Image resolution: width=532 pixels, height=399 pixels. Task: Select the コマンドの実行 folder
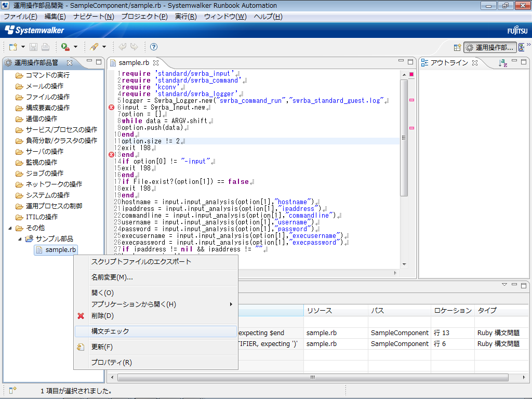pos(43,75)
